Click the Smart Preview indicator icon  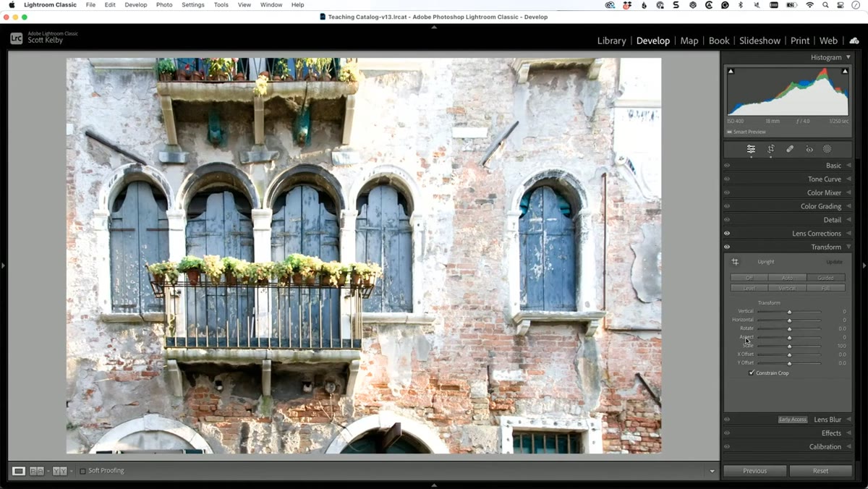(729, 132)
